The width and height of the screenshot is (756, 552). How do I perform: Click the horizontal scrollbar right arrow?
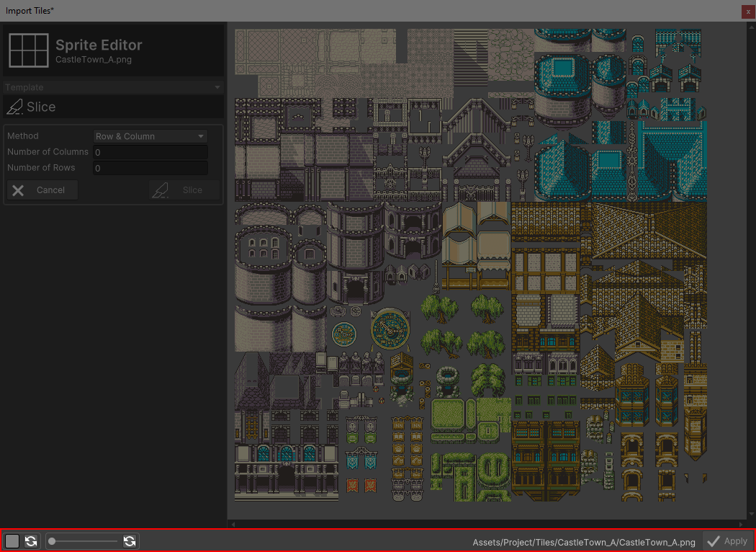pos(741,524)
